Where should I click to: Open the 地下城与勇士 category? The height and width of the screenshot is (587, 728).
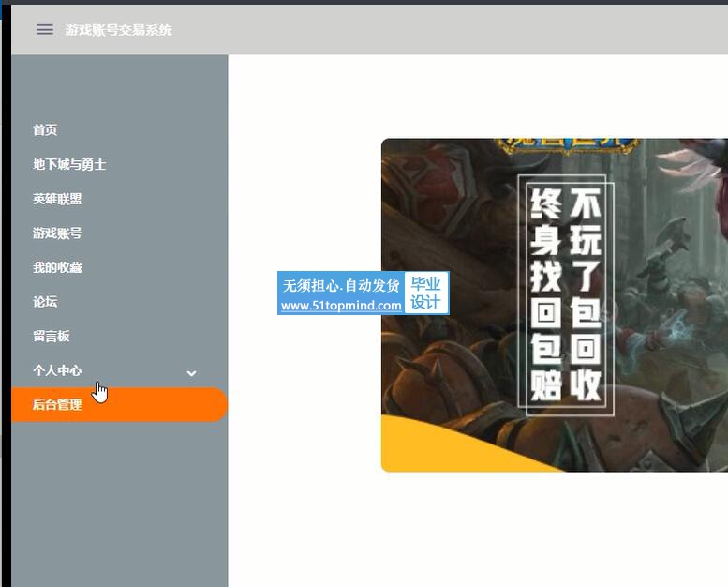tap(69, 164)
